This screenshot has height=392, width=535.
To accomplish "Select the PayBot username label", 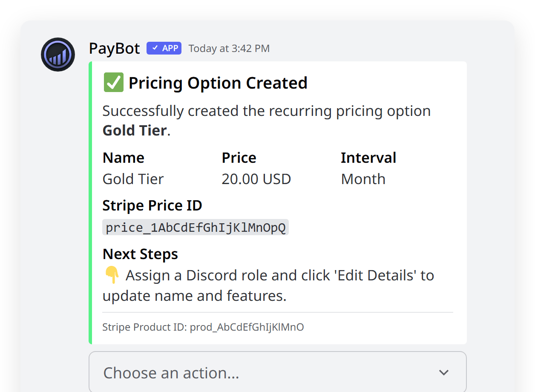I will (x=114, y=48).
